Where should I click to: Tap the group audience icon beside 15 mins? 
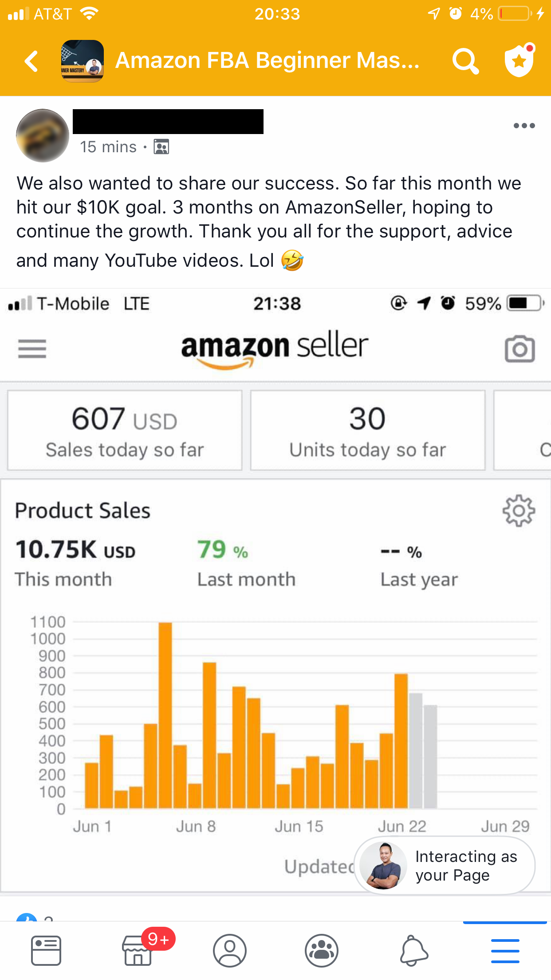pos(161,146)
